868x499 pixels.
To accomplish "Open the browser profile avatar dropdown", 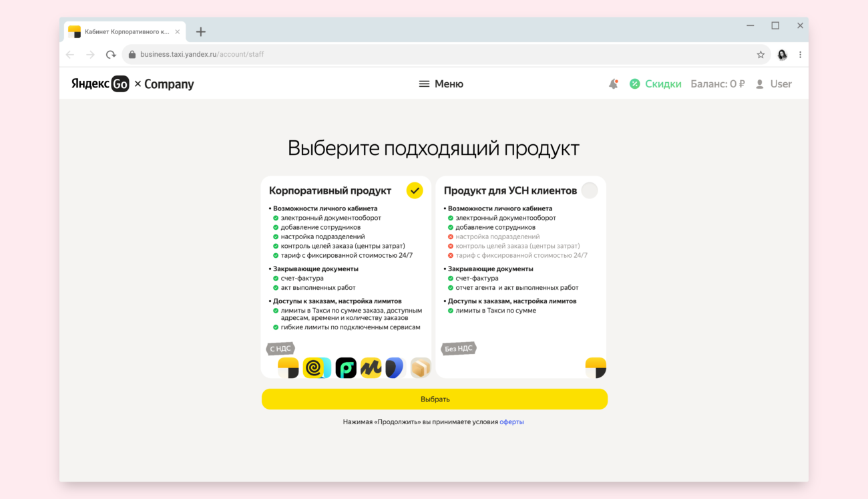I will click(782, 54).
